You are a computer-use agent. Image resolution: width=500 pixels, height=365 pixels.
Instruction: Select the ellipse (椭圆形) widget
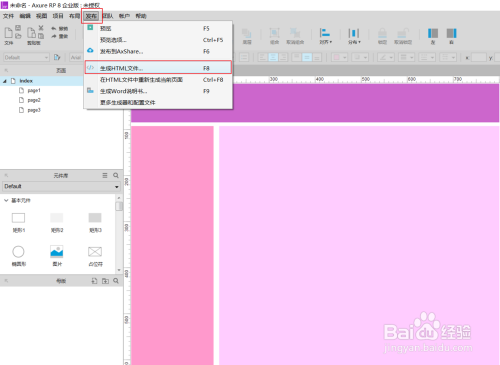point(18,256)
